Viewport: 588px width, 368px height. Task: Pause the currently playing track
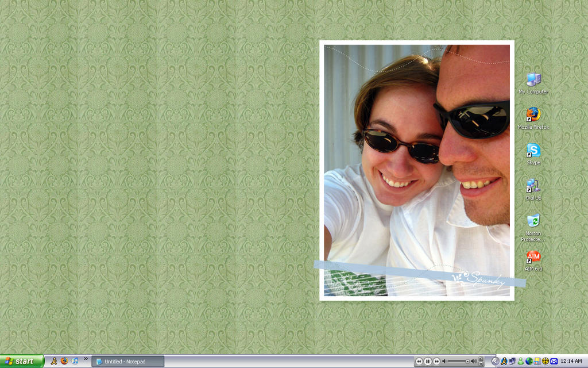click(428, 361)
